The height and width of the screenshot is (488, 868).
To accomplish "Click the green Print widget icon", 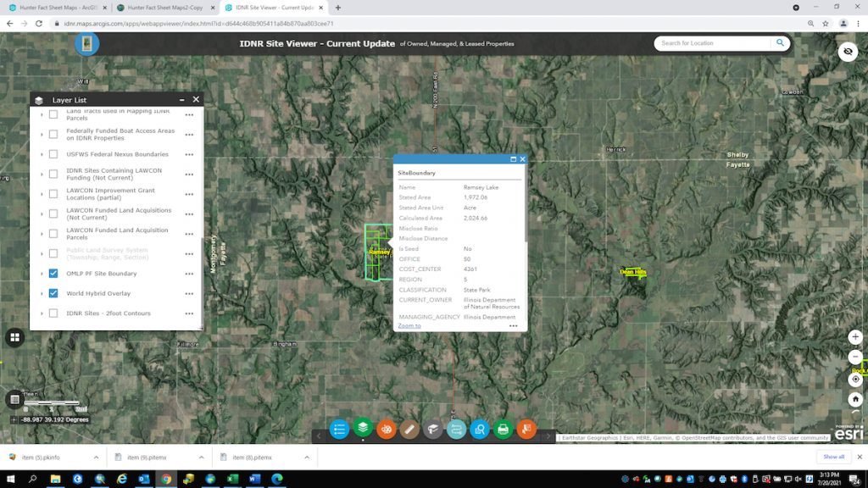I will (503, 430).
